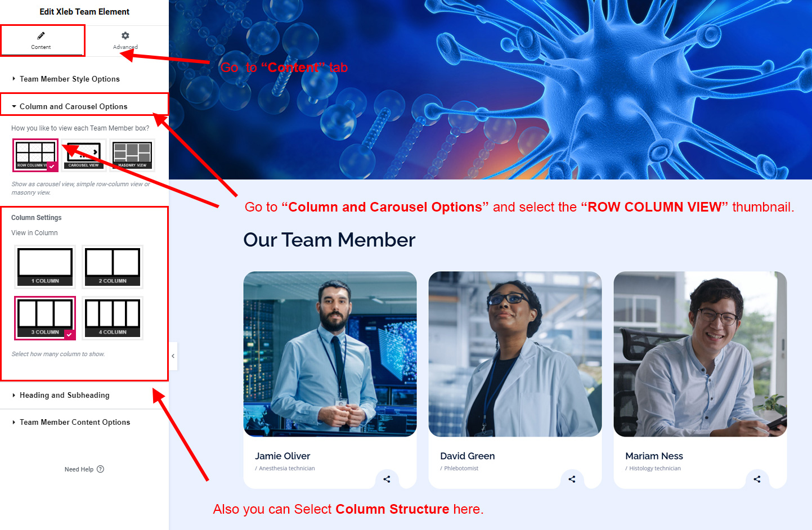Open the Need Help link
Image resolution: width=812 pixels, height=530 pixels.
(x=79, y=469)
